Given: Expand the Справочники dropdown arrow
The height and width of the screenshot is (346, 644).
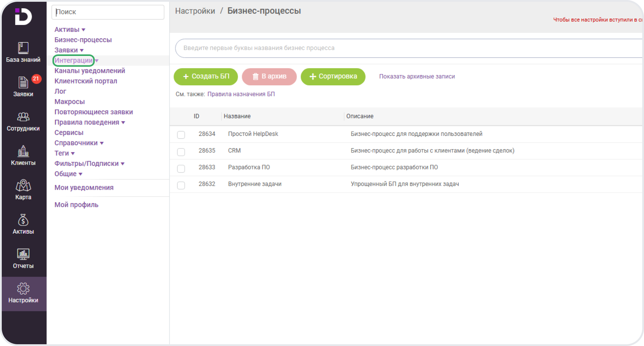Looking at the screenshot, I should [102, 143].
